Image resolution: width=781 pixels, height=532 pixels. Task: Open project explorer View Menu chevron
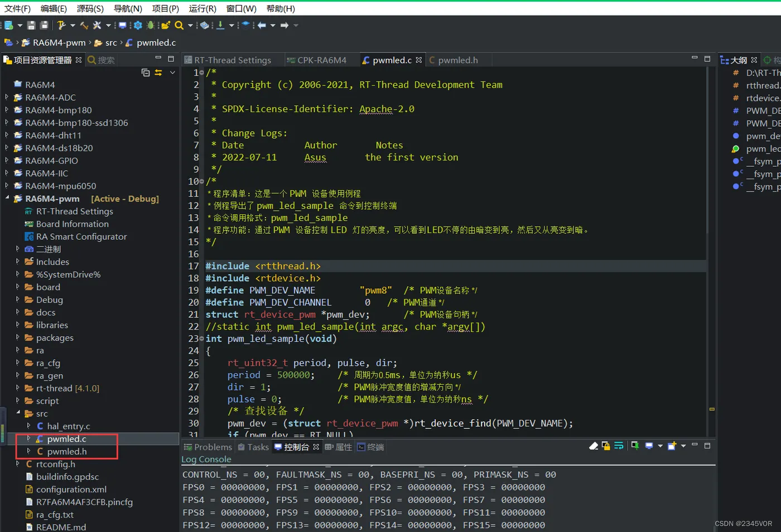(172, 72)
